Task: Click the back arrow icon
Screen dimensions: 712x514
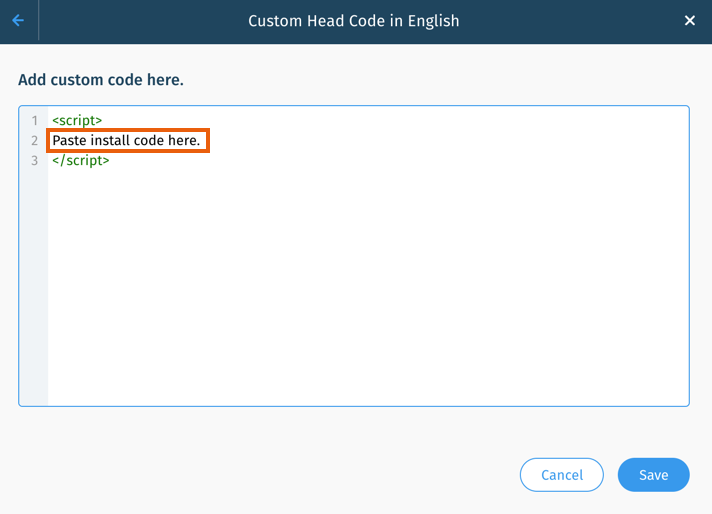Action: (18, 20)
